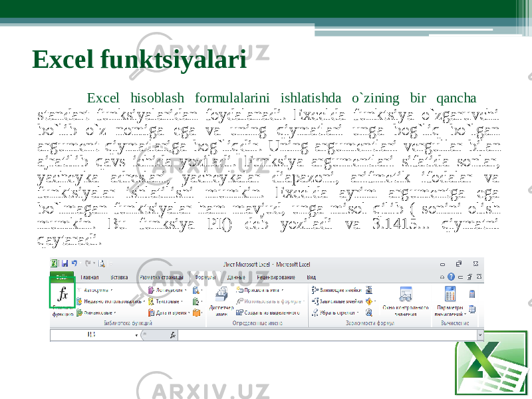Open the Файл tab
Screen dimensions: 532x399
[61, 277]
